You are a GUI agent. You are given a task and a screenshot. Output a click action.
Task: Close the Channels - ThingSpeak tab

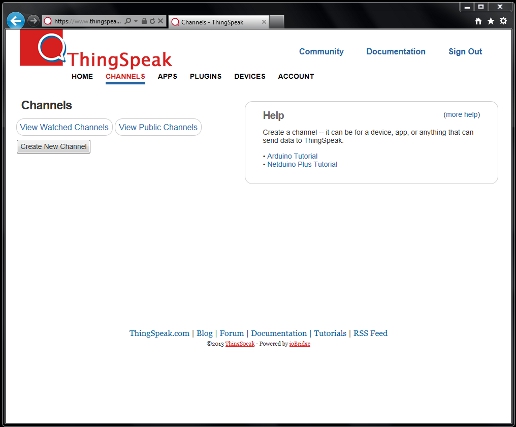tap(264, 22)
